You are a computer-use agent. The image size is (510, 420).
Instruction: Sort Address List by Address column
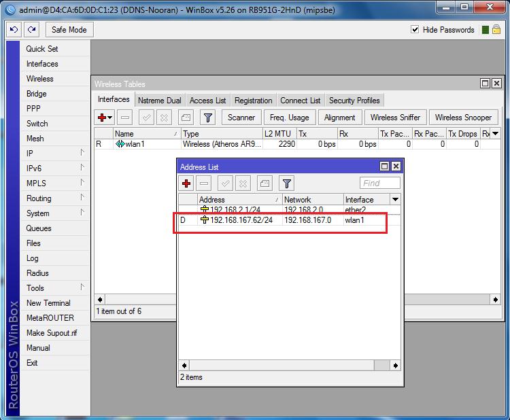pos(239,199)
